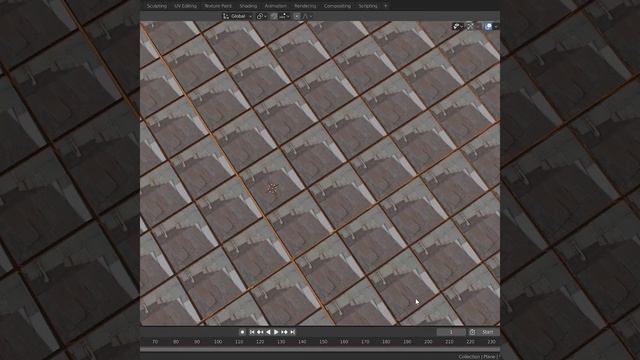Image resolution: width=640 pixels, height=360 pixels.
Task: Select the rendered viewport shading sphere
Action: [x=488, y=26]
